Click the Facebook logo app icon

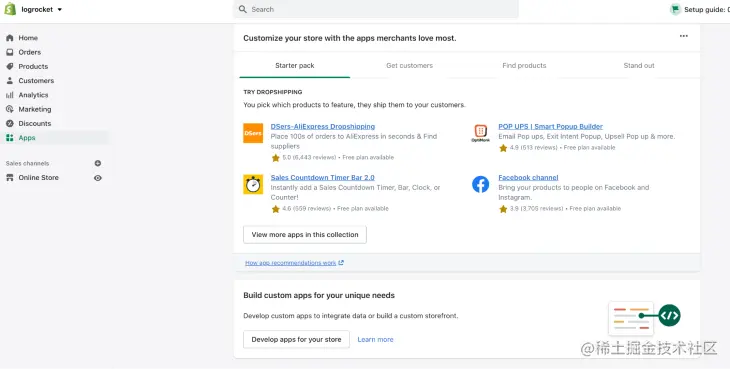pos(480,184)
